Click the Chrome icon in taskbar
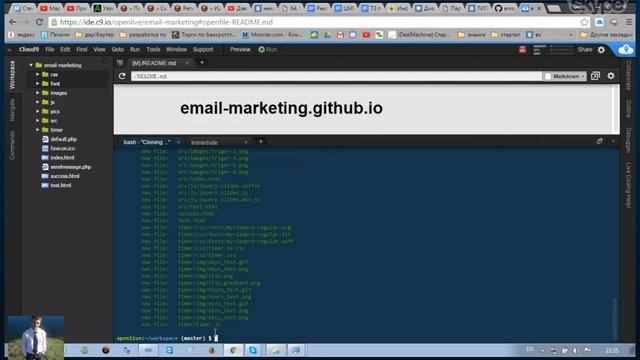Screen dimensions: 640x360 [233, 350]
